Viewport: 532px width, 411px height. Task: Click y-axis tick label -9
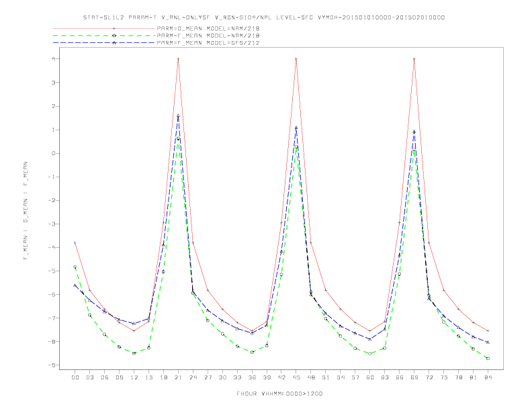point(52,365)
